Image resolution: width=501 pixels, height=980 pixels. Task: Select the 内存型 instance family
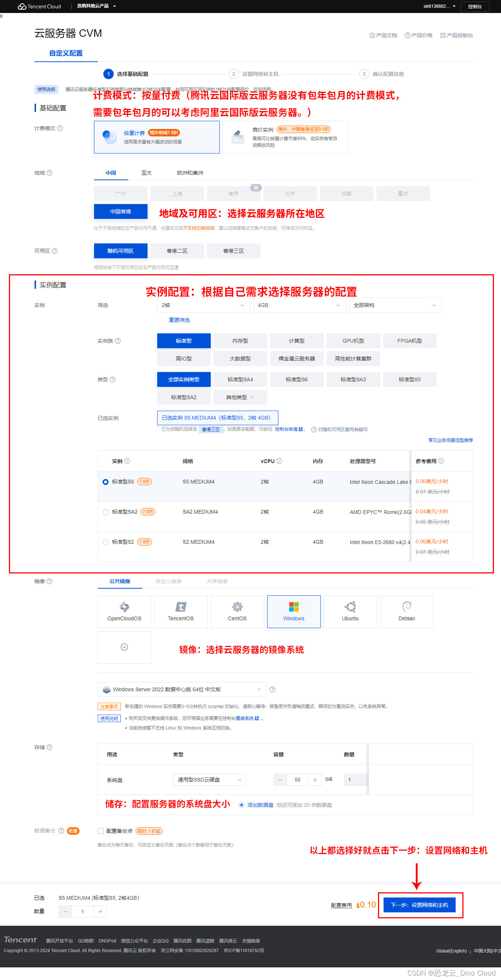tap(240, 341)
